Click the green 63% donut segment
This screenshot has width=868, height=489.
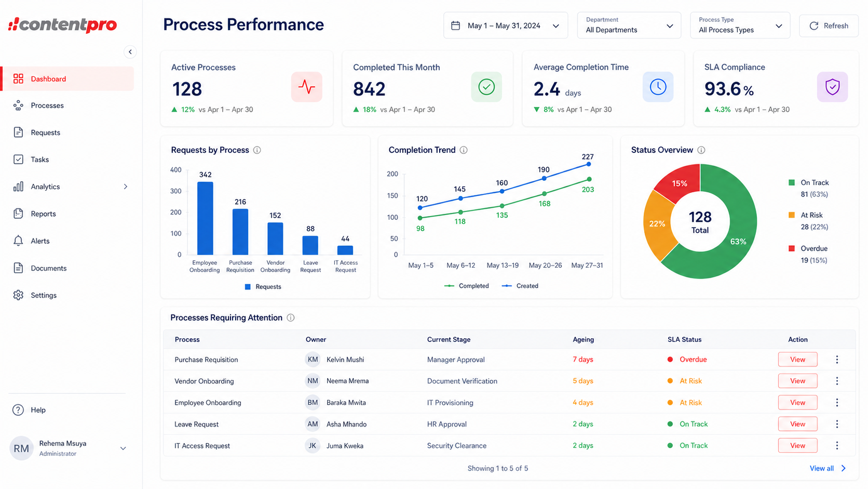pyautogui.click(x=738, y=241)
